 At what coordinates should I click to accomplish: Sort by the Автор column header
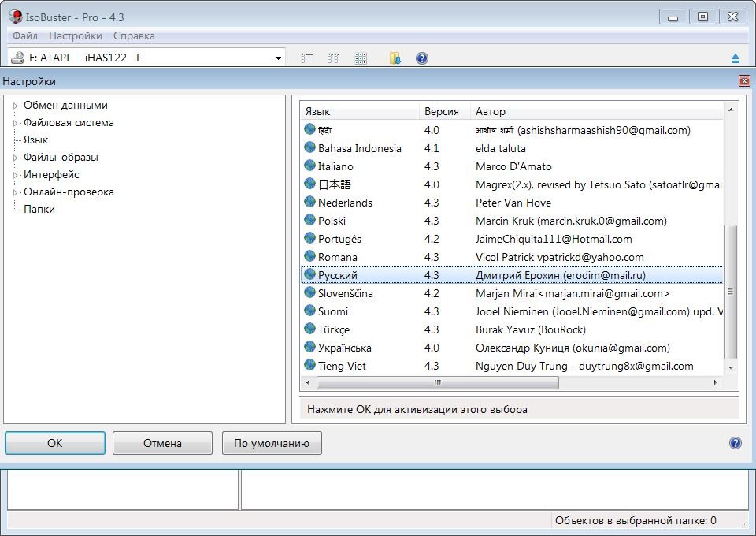597,111
